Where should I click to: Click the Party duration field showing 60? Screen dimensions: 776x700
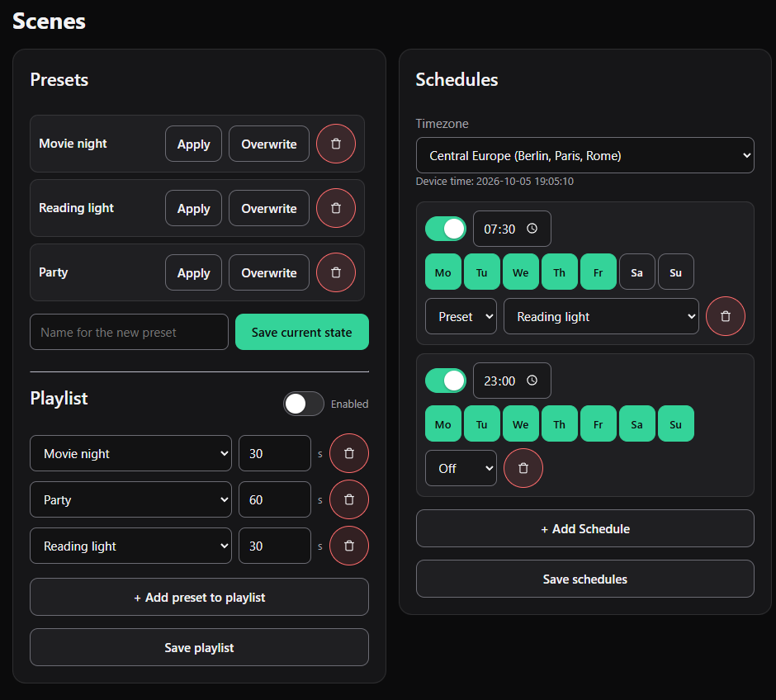coord(275,499)
